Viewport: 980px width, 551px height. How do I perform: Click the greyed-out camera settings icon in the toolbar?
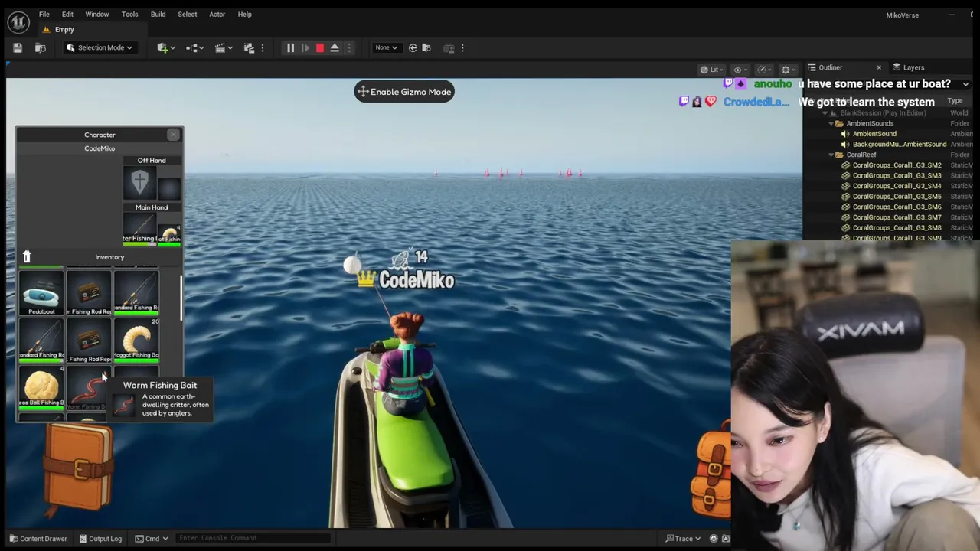(449, 48)
